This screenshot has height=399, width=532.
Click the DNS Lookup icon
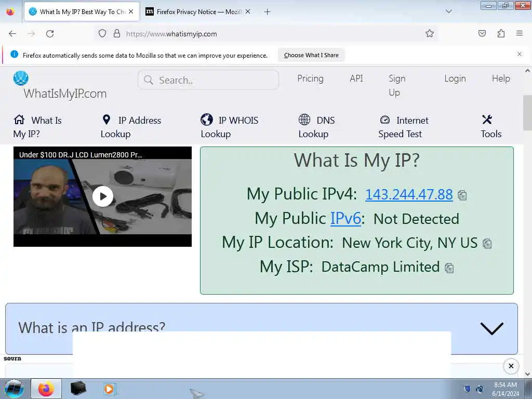[304, 119]
